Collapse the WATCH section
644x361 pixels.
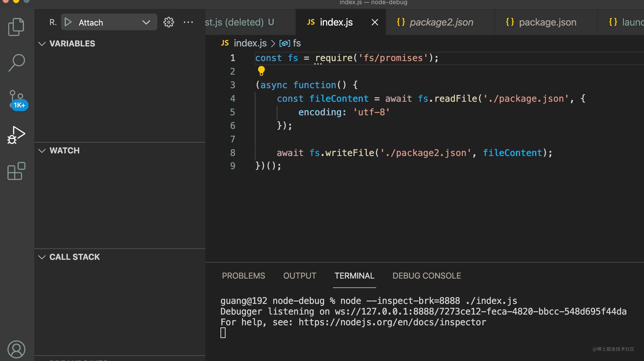[42, 151]
